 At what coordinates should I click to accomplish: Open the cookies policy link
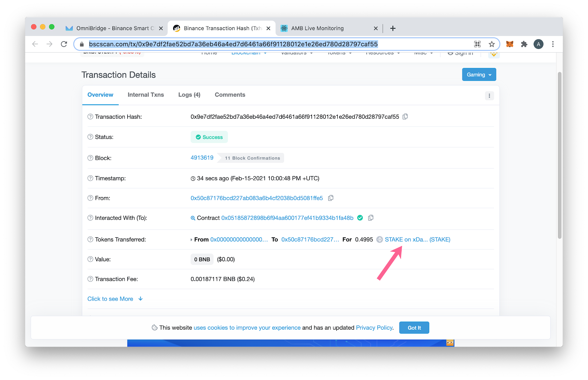[x=247, y=327]
